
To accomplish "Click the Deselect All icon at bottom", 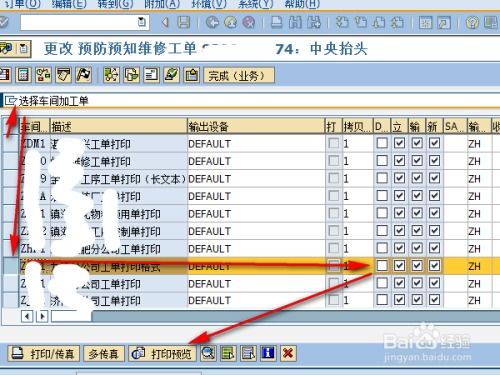I will (248, 353).
